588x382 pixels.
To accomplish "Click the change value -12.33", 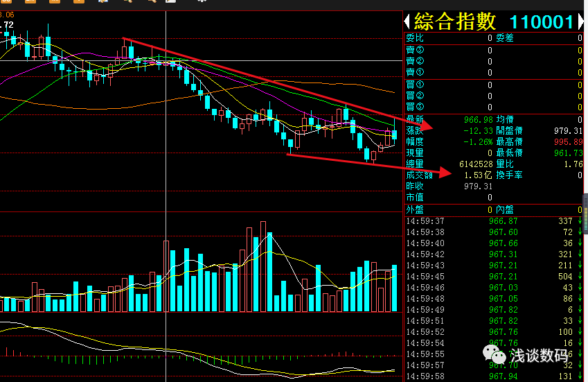I will (478, 130).
